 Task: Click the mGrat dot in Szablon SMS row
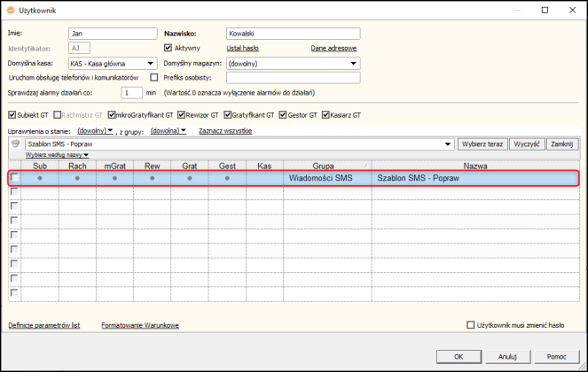tap(114, 178)
